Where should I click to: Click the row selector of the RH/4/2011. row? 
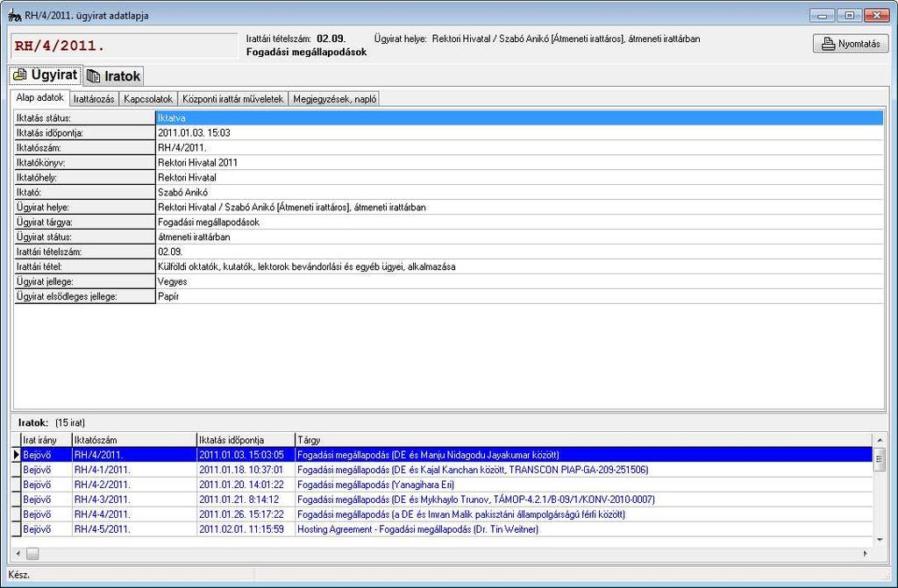[x=16, y=455]
